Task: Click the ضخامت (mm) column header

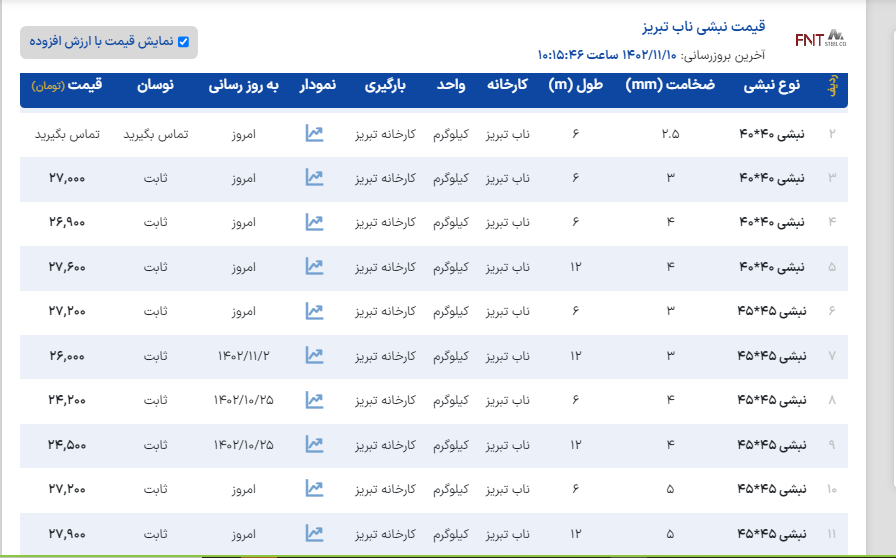Action: click(670, 86)
